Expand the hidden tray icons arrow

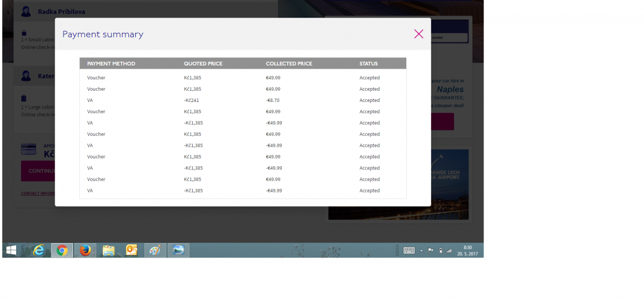[x=421, y=251]
